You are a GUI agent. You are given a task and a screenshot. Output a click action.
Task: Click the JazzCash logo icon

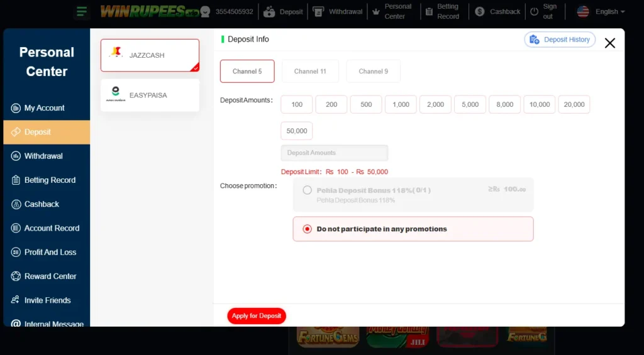[x=116, y=53]
